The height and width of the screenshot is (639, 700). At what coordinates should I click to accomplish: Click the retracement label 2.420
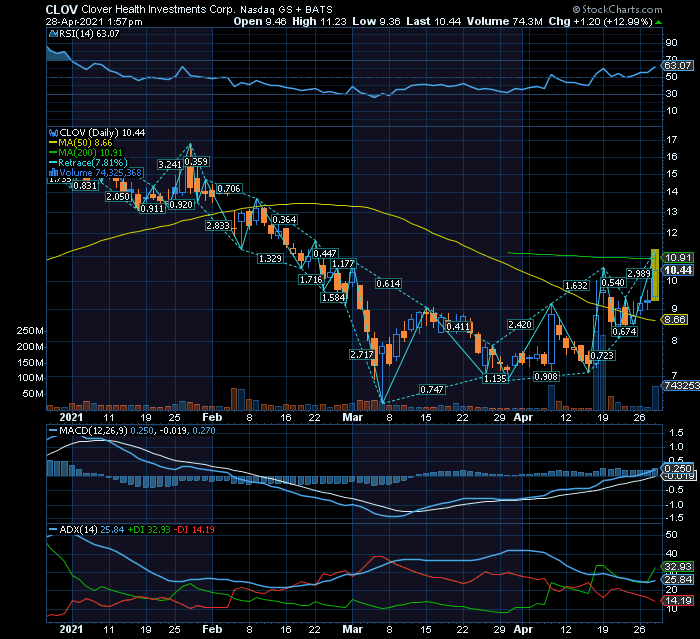pyautogui.click(x=520, y=325)
